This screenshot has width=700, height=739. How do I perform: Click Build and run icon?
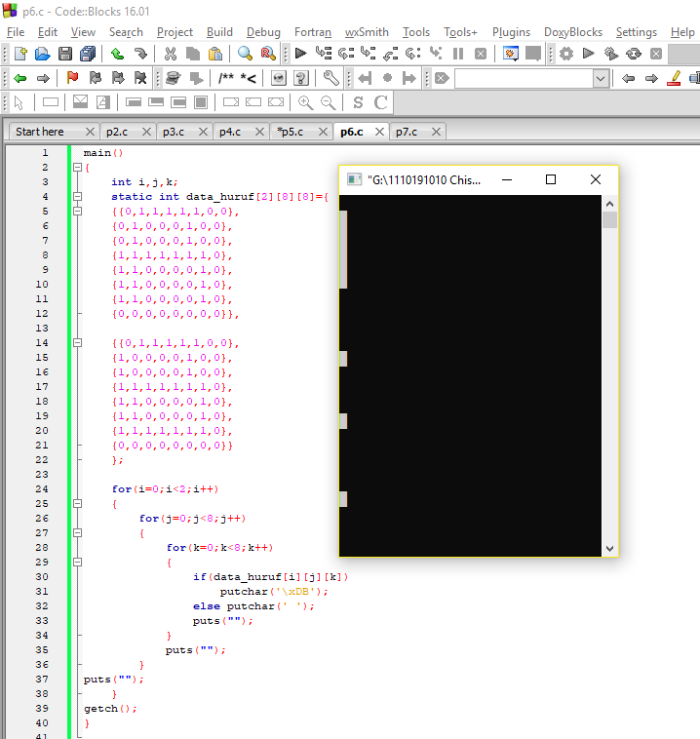(x=611, y=54)
